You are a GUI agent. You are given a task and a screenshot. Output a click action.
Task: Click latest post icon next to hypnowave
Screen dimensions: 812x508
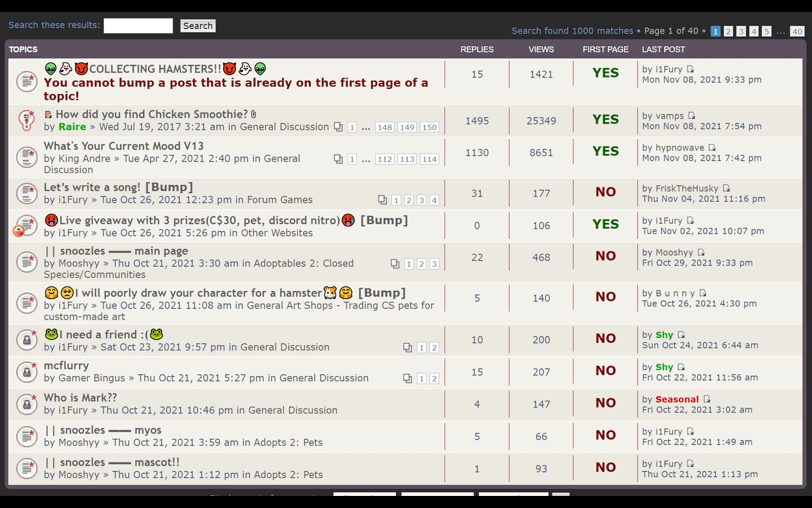coord(712,148)
